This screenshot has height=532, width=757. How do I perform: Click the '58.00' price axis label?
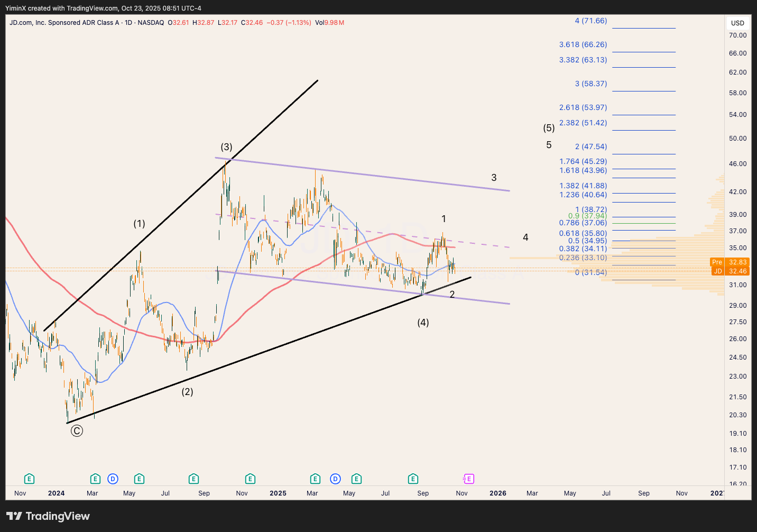(738, 93)
